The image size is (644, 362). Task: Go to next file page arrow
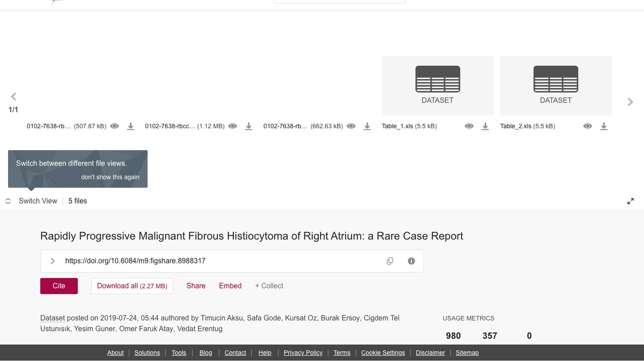click(x=630, y=102)
